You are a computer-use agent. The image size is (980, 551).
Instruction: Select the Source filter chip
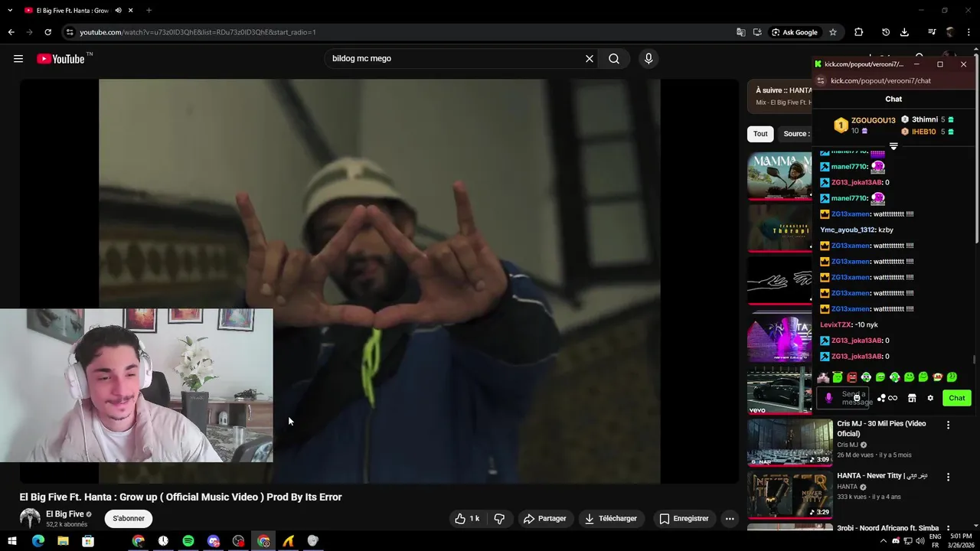point(795,134)
